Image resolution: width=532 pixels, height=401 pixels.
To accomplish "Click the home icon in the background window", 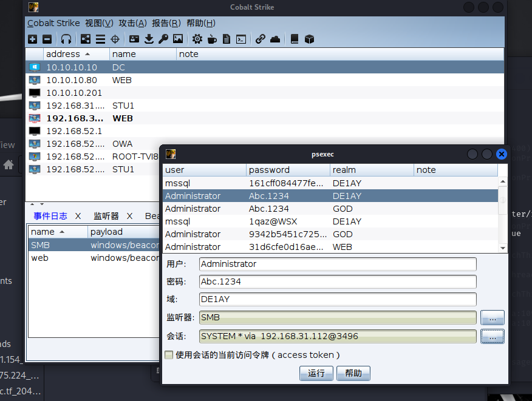I will click(x=9, y=165).
